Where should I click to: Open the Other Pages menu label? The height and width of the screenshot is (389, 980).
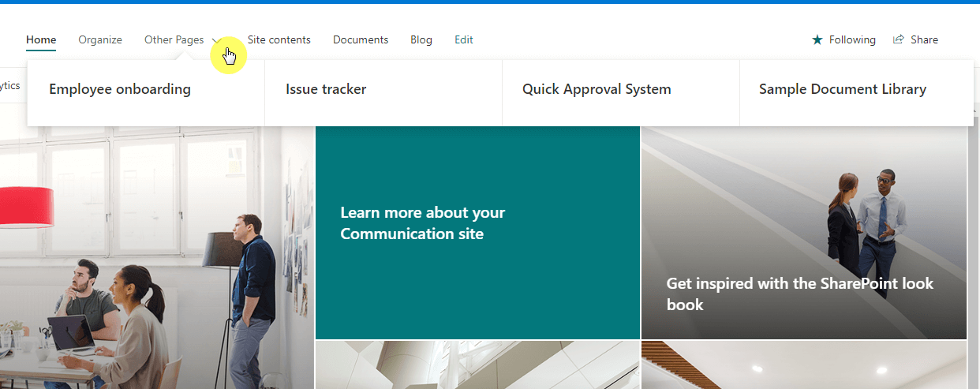pos(174,39)
